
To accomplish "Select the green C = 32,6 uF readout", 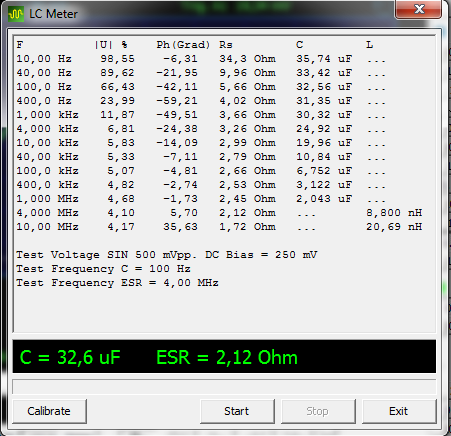I will coord(70,357).
